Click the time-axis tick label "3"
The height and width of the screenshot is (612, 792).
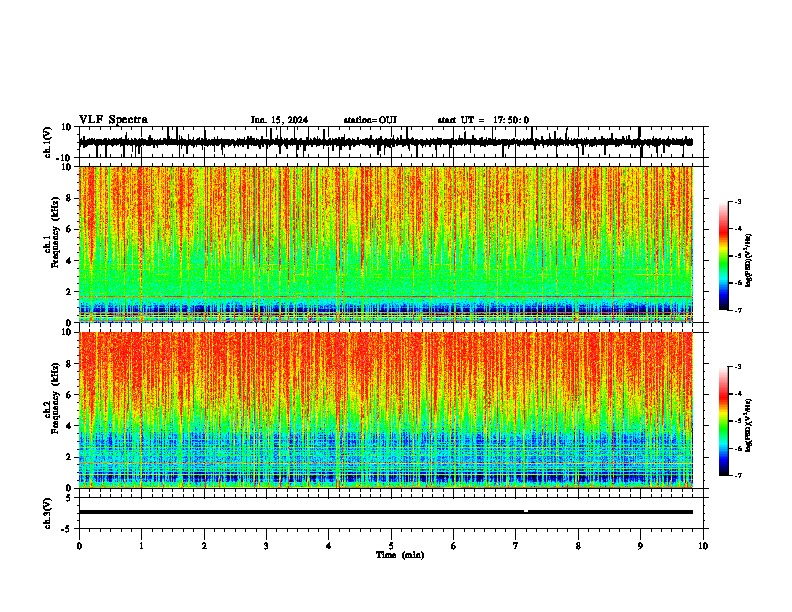tap(266, 546)
